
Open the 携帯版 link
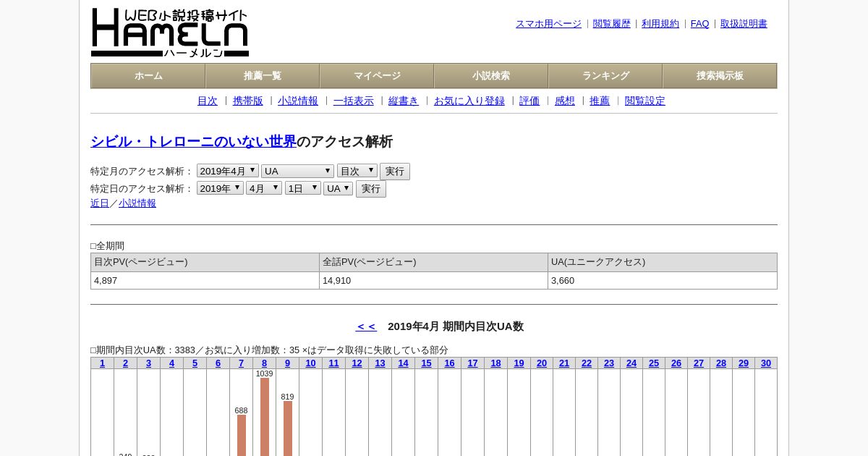click(x=248, y=101)
